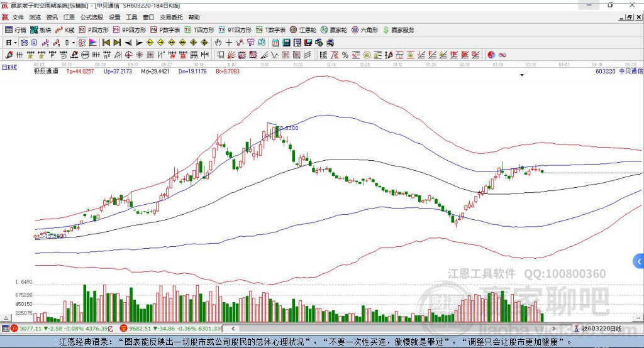
Task: Open the 帮助 menu
Action: tap(194, 17)
